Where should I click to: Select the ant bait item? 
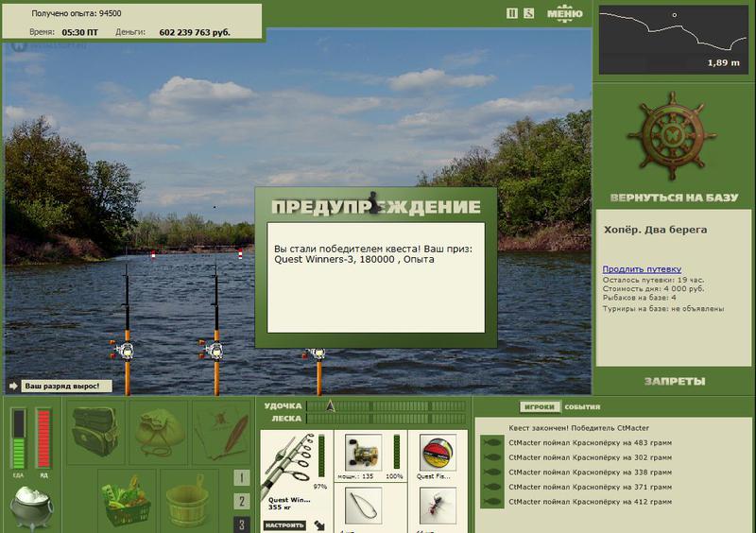pyautogui.click(x=438, y=506)
